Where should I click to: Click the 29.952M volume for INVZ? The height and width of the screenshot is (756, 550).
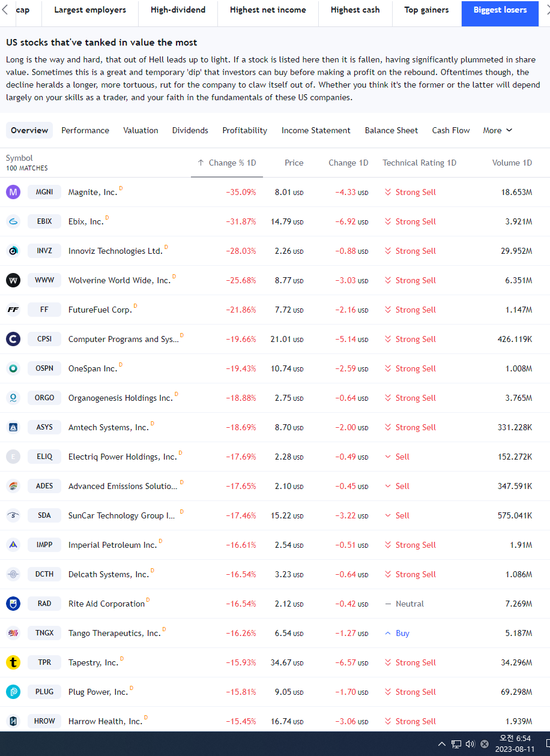click(x=516, y=251)
